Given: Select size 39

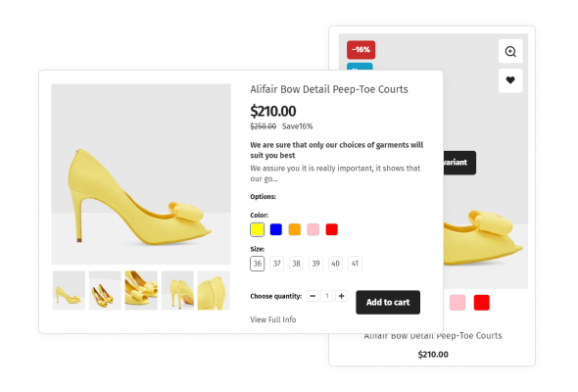Looking at the screenshot, I should click(x=315, y=264).
